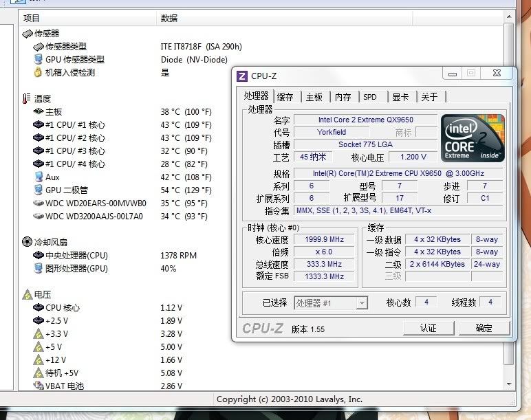Screen dimensions: 531x420
Task: Click the VBAT 电池 battery icon
Action: tap(39, 386)
